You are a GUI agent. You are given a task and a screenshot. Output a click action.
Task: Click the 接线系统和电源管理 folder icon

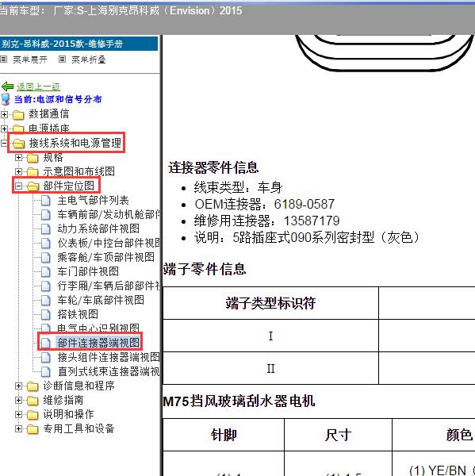click(19, 144)
